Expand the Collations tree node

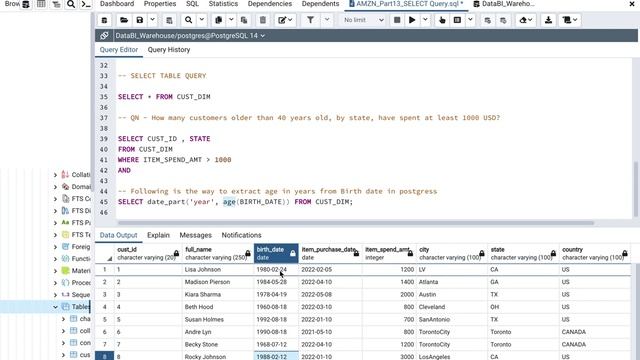click(x=55, y=175)
